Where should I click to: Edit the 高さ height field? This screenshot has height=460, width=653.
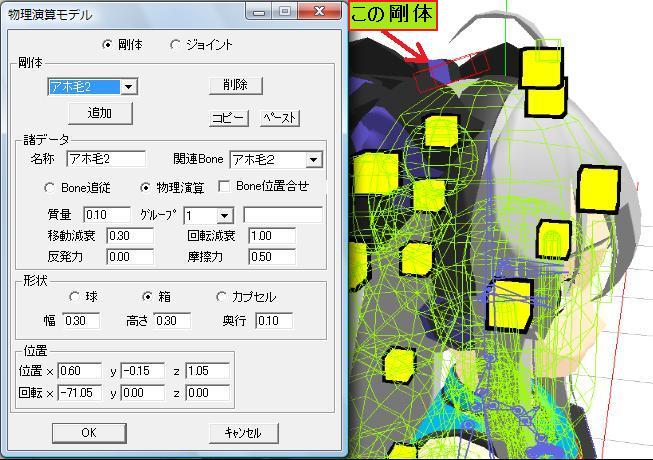172,321
